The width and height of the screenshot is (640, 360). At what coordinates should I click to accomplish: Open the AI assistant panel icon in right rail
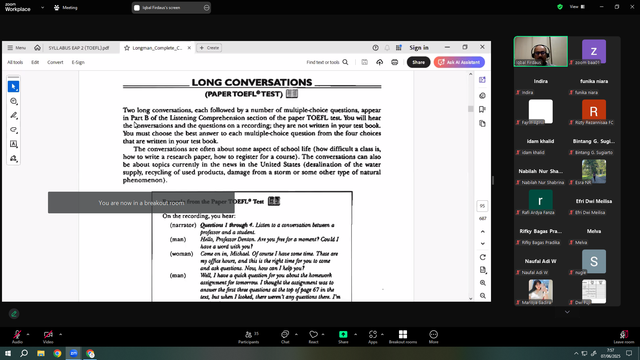click(482, 80)
